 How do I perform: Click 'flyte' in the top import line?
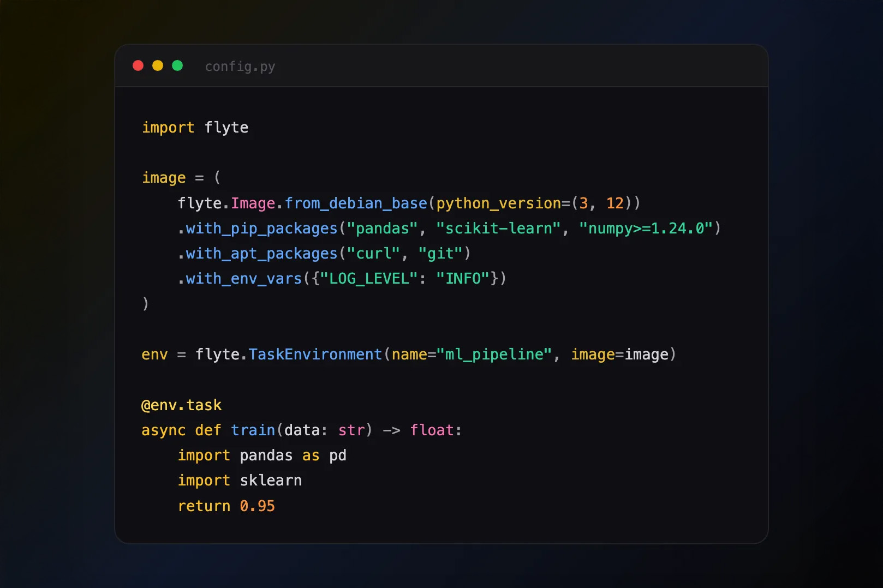click(x=226, y=128)
